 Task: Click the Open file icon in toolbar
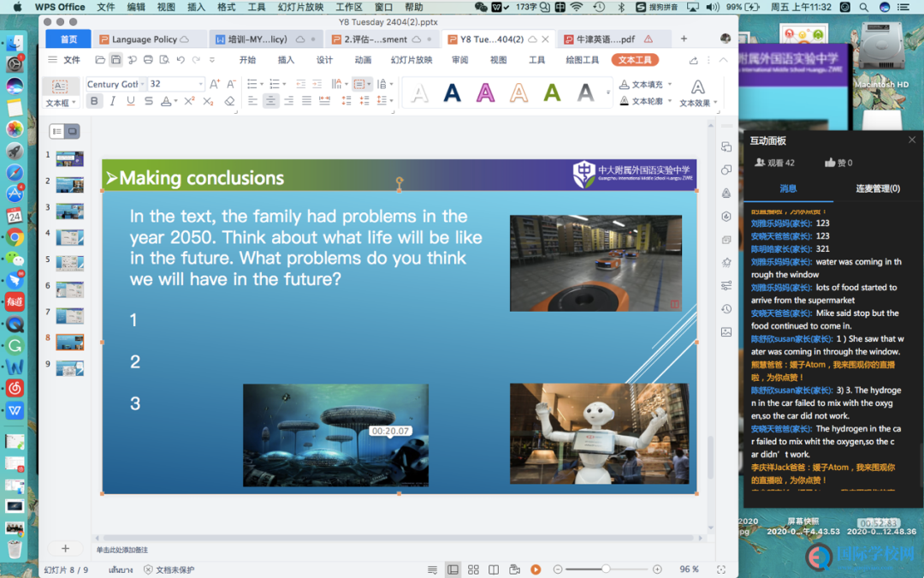coord(100,60)
